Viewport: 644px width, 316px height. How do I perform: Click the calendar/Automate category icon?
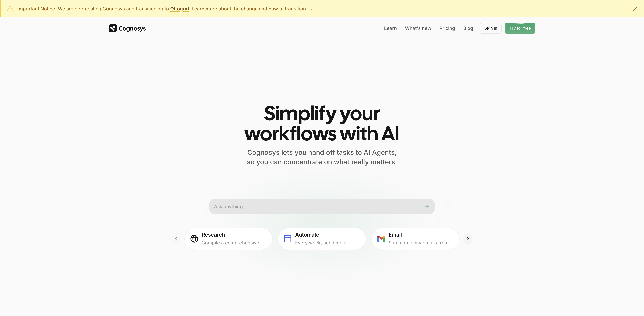point(287,239)
